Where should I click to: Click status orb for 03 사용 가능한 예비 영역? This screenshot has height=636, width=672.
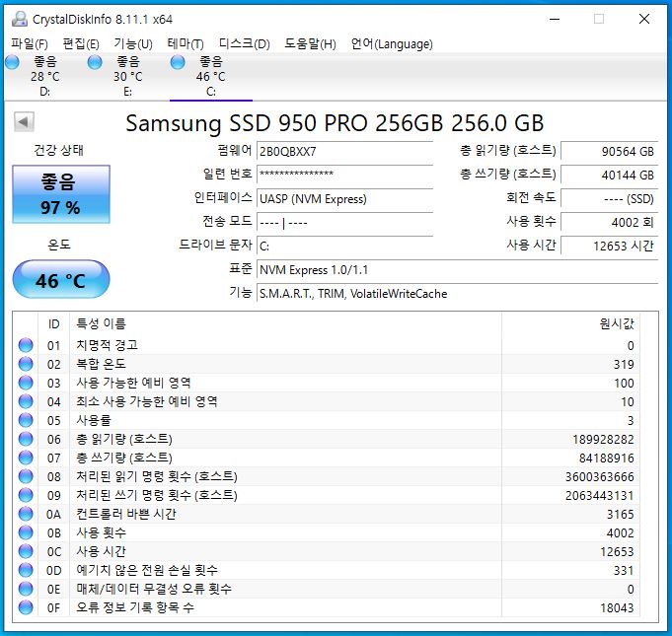click(x=26, y=383)
